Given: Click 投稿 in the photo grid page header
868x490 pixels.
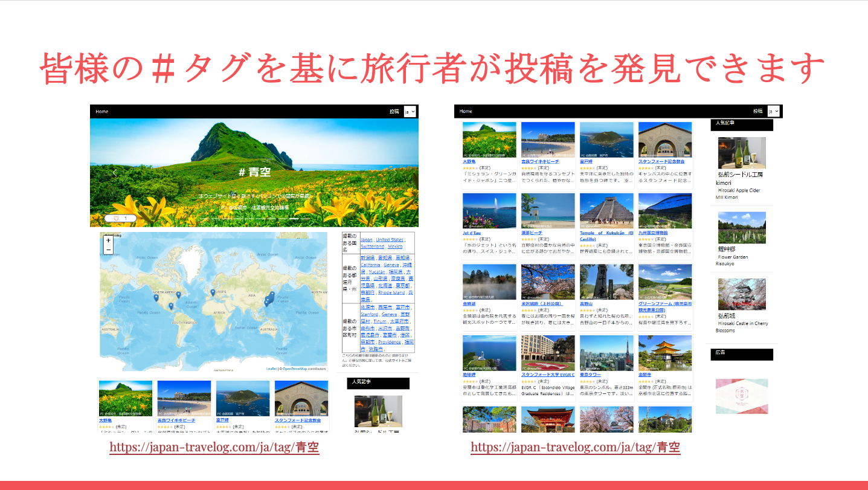Looking at the screenshot, I should click(757, 111).
